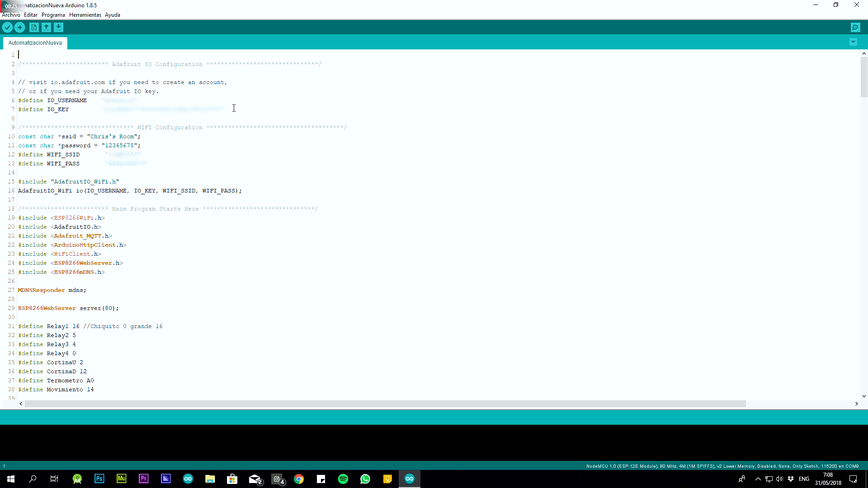This screenshot has height=488, width=868.
Task: Click the Main Program Starts Here comment
Action: 168,209
